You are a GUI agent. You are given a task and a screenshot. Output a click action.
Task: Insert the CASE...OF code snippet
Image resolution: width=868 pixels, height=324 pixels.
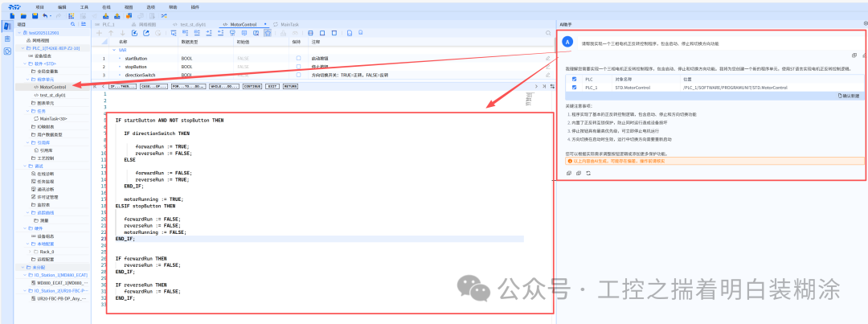point(152,86)
